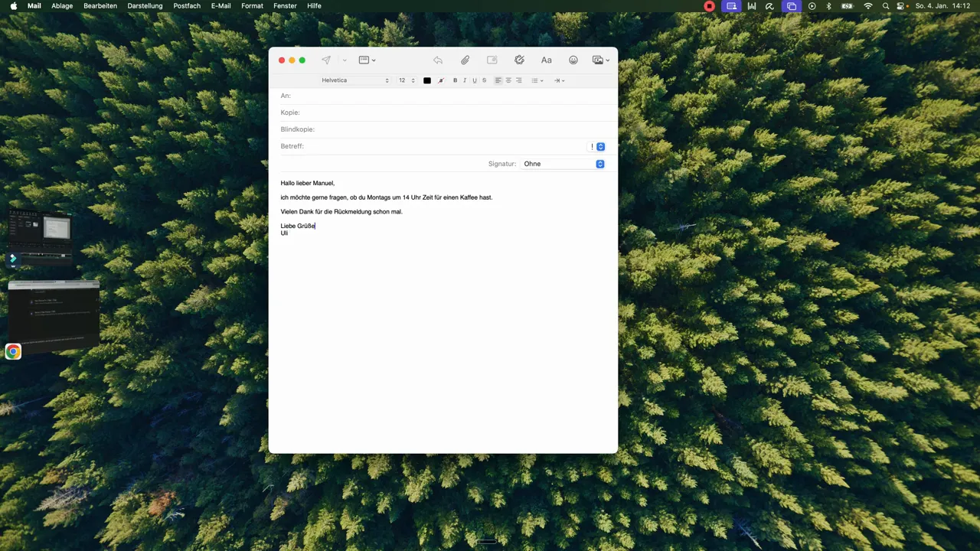Open the Postfach menu in the menu bar
Viewport: 980px width, 551px height.
click(x=187, y=5)
